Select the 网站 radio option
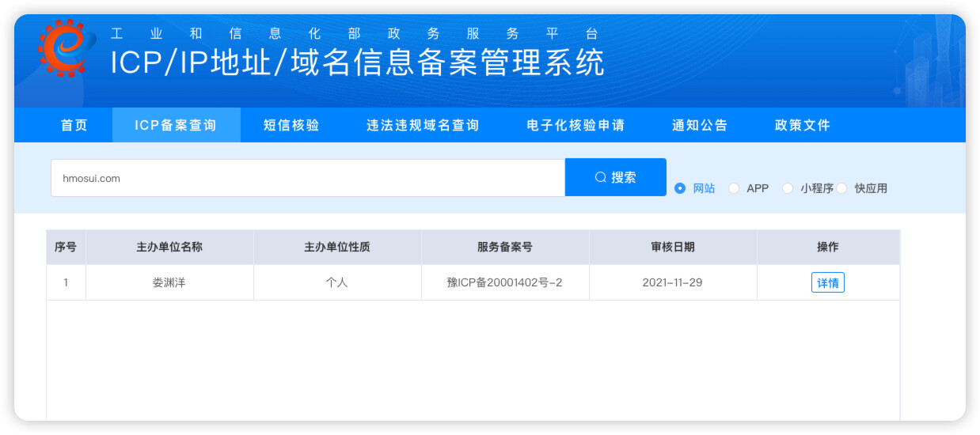 pyautogui.click(x=680, y=188)
